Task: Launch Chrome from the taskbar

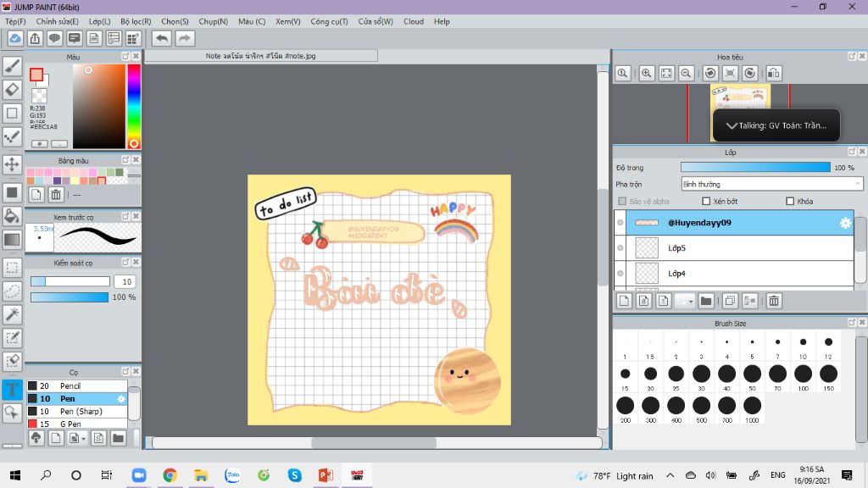Action: tap(170, 475)
